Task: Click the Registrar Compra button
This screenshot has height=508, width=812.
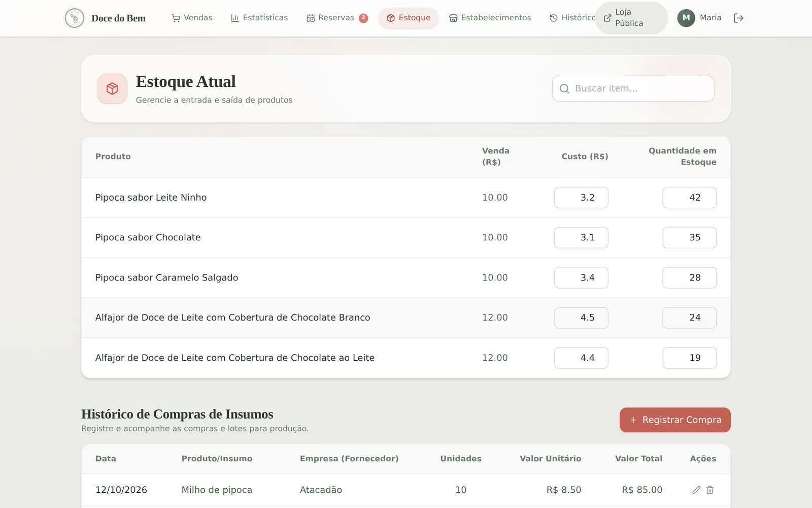Action: pos(675,420)
